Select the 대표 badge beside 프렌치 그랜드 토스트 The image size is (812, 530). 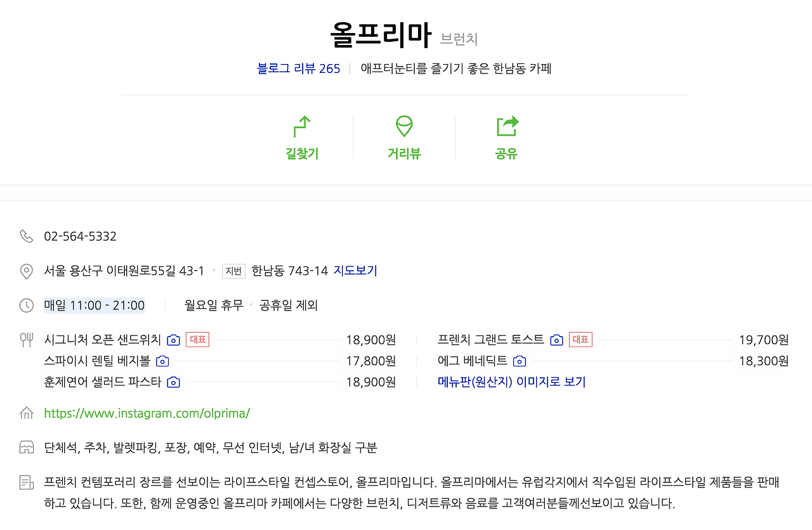pyautogui.click(x=580, y=339)
